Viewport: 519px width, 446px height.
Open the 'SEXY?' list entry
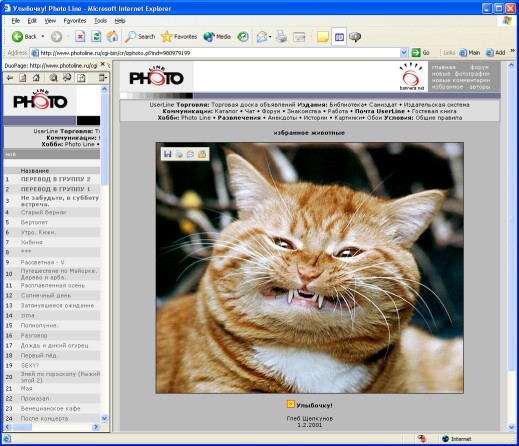click(30, 365)
